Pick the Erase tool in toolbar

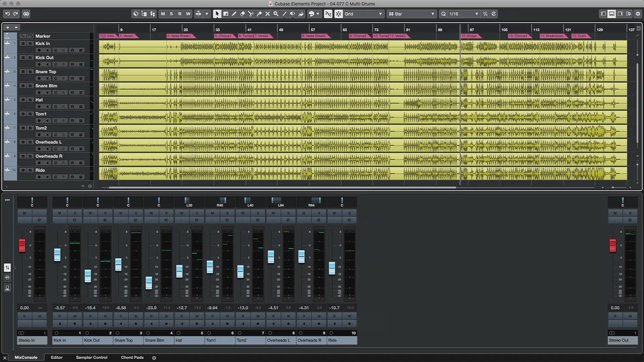click(242, 14)
